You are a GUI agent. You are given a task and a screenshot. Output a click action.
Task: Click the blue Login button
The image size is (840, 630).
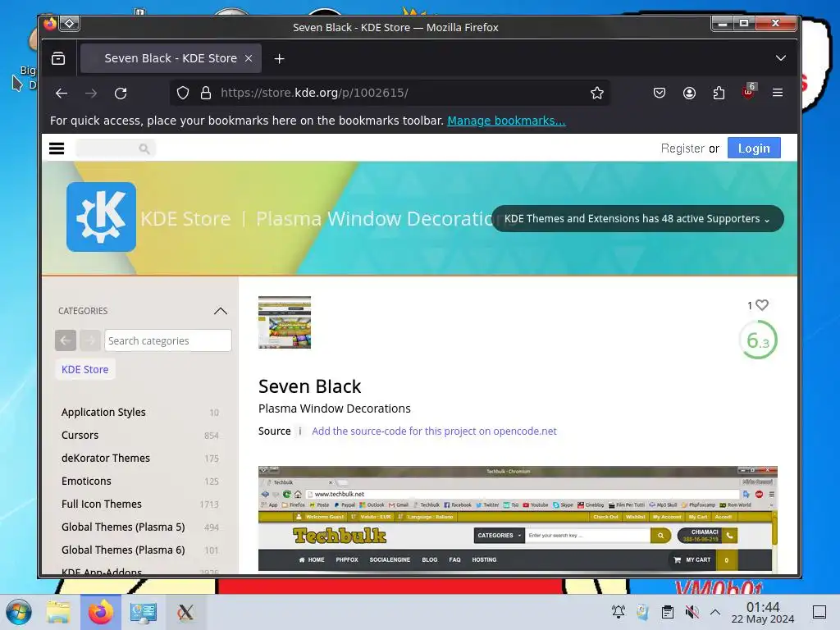pos(754,148)
